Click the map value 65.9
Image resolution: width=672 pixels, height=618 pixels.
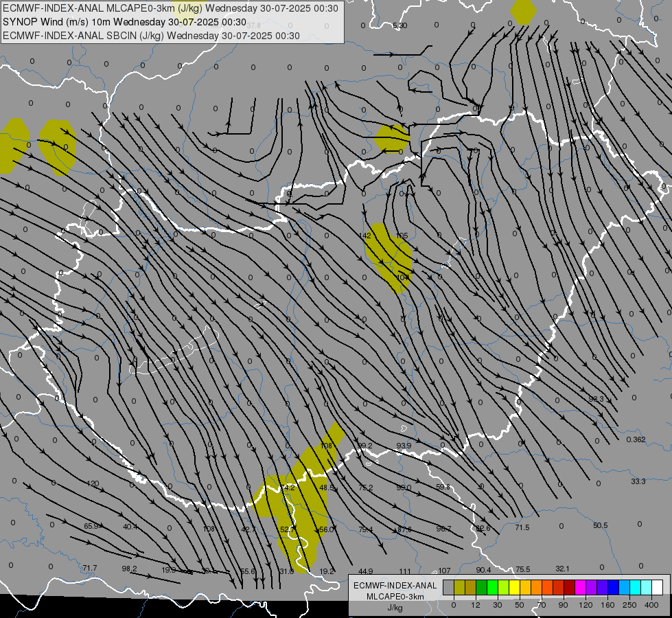[91, 526]
